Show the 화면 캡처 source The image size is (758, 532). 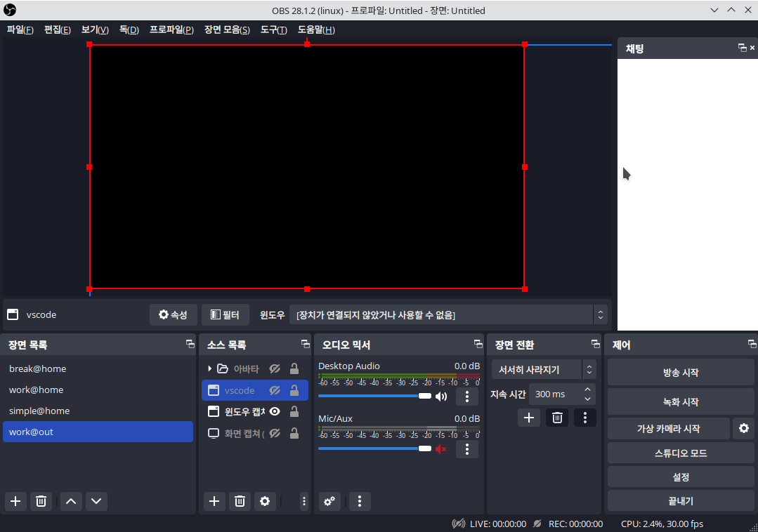(x=275, y=433)
